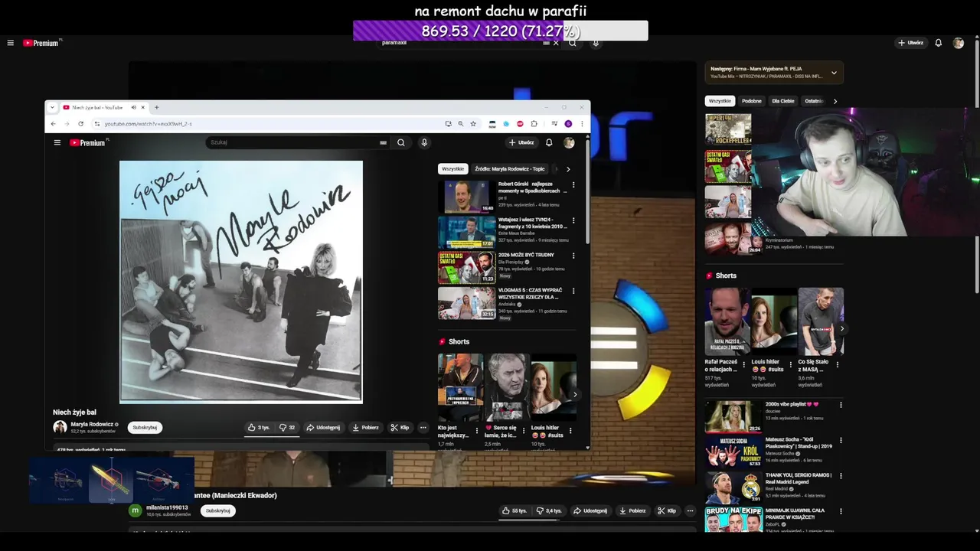980x551 pixels.
Task: Mute the 'Niech żyje bal' tab via the speaker icon
Action: [x=133, y=107]
